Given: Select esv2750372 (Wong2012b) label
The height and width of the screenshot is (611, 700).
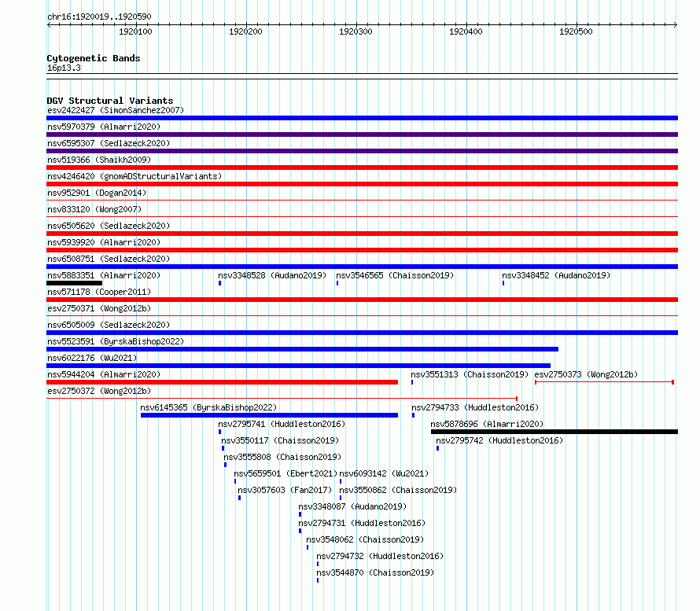Looking at the screenshot, I should click(99, 391).
